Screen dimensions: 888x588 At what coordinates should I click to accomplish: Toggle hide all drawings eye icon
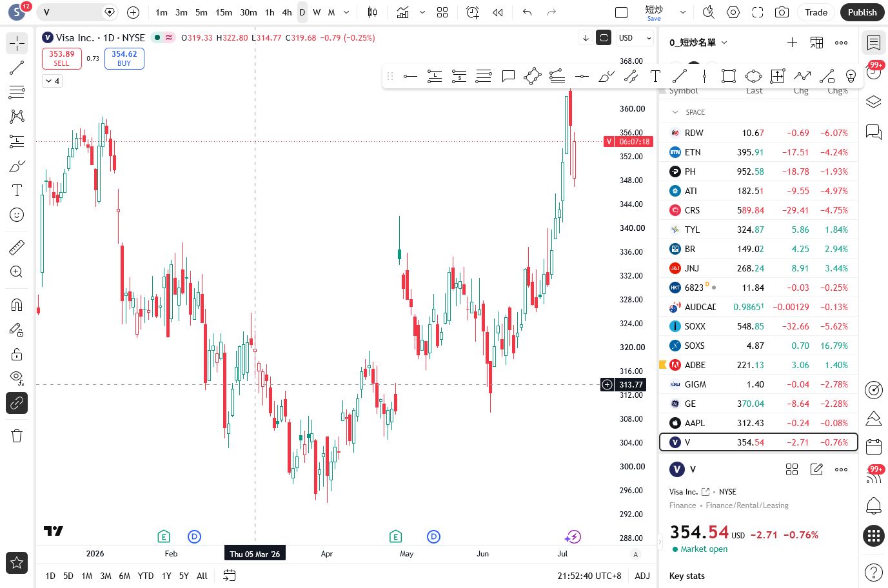click(x=17, y=378)
